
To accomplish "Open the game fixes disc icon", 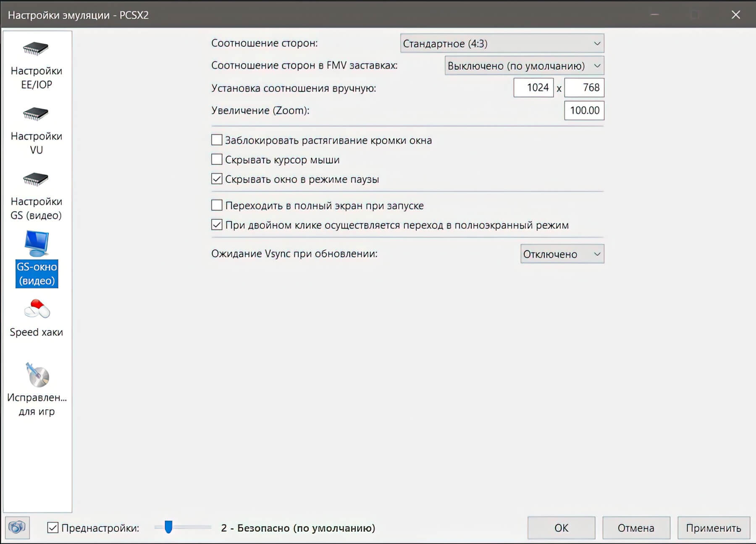I will [x=37, y=375].
